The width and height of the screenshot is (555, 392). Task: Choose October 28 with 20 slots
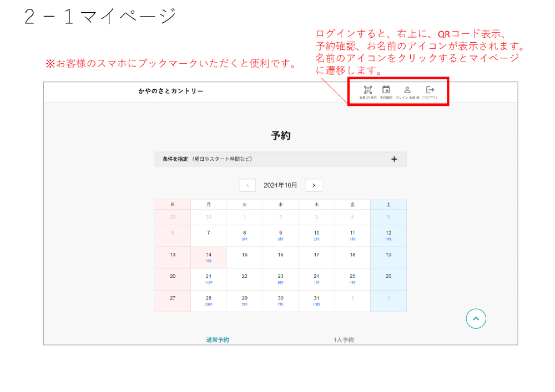(x=209, y=300)
